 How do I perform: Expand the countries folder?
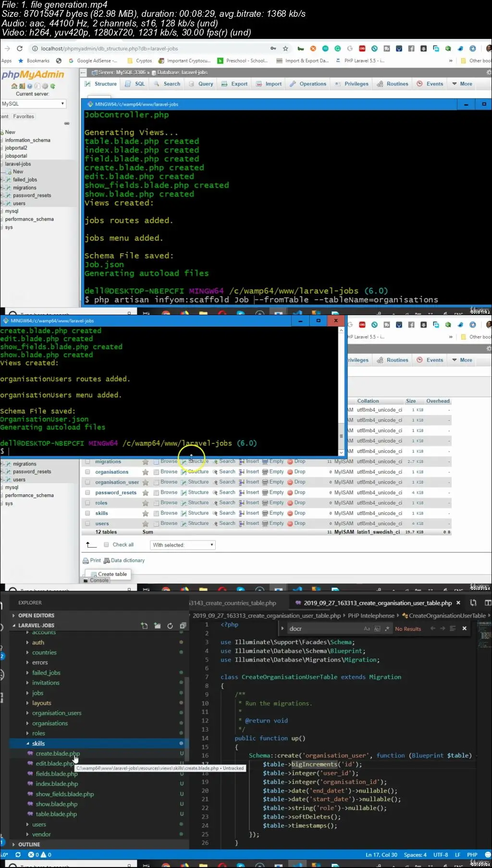44,653
